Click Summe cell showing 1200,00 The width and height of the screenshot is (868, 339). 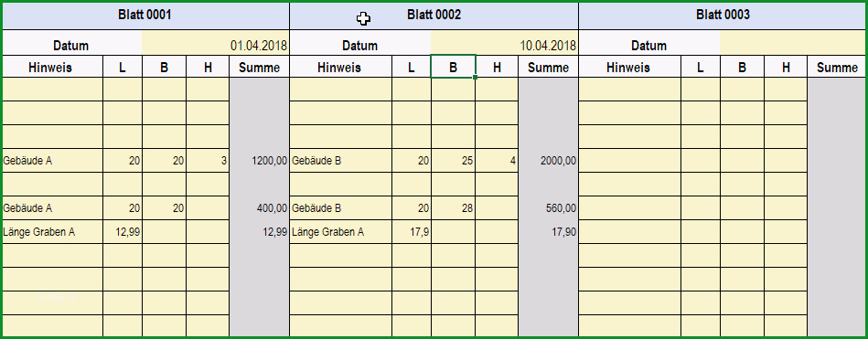(x=259, y=161)
